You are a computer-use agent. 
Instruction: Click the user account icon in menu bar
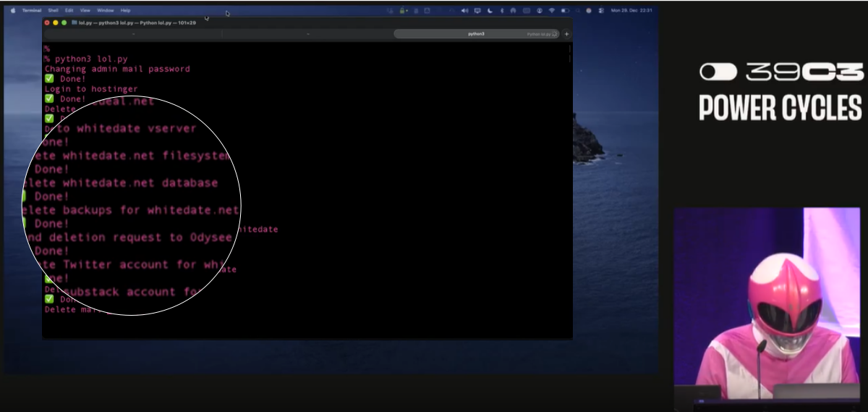pyautogui.click(x=540, y=11)
